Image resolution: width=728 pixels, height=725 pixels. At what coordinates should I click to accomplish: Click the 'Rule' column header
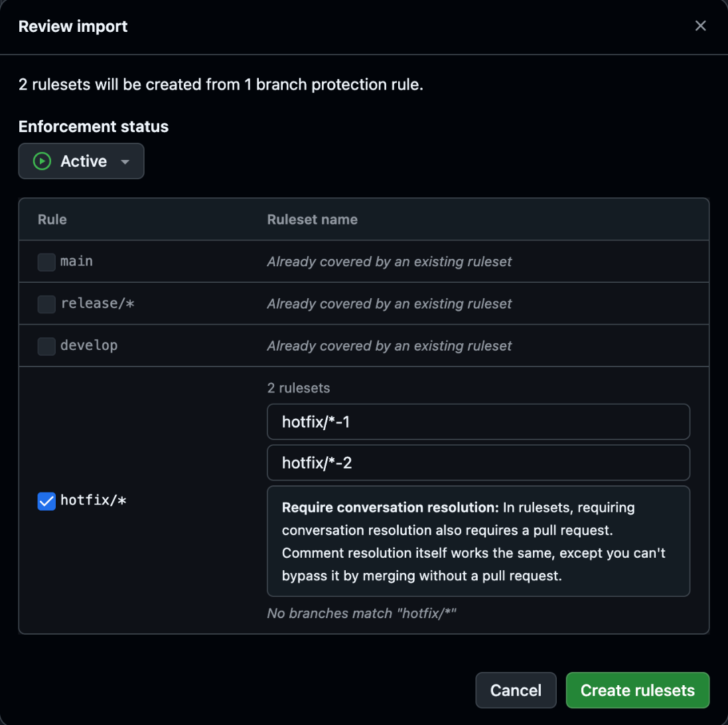(52, 220)
